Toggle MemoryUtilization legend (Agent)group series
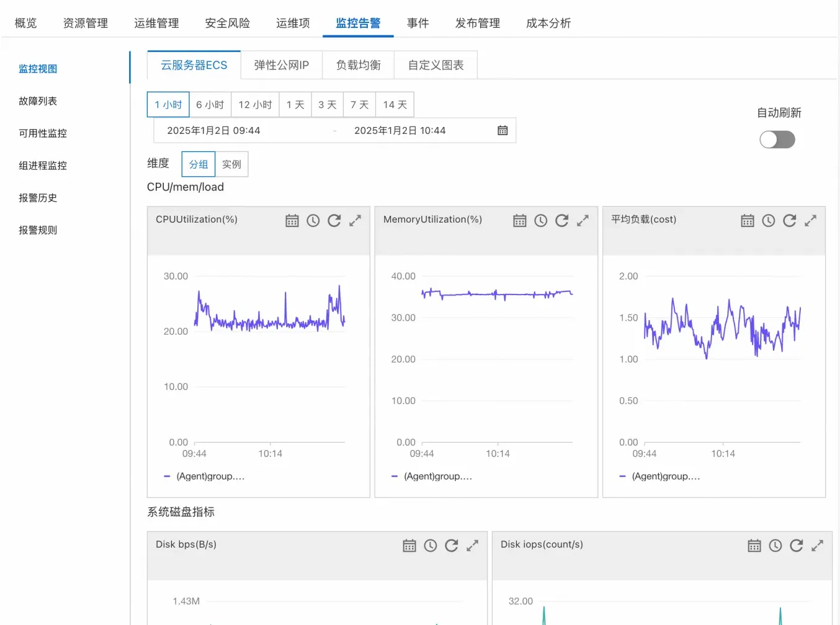The width and height of the screenshot is (840, 625). (432, 476)
